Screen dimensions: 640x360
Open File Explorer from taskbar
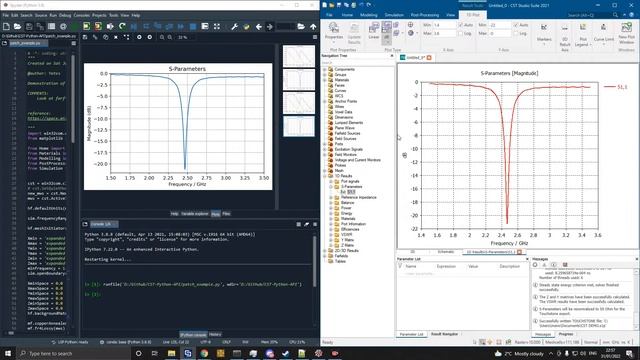click(171, 353)
